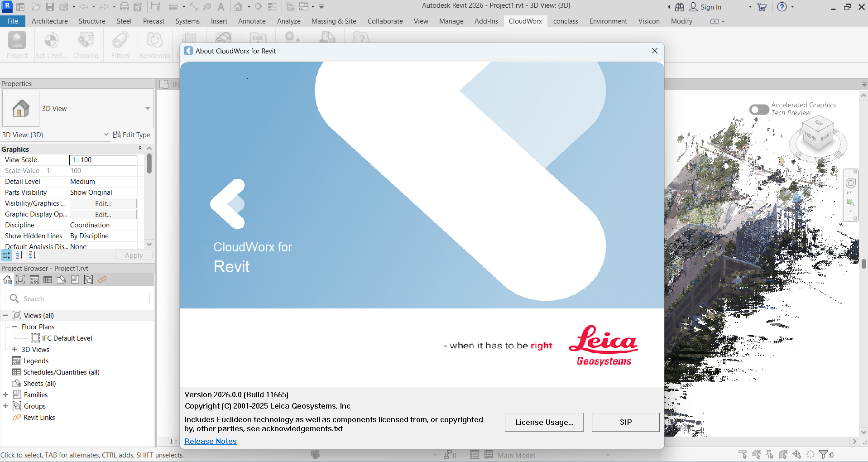Open the shopping cart icon in title bar
Image resolution: width=868 pixels, height=462 pixels.
[x=762, y=7]
